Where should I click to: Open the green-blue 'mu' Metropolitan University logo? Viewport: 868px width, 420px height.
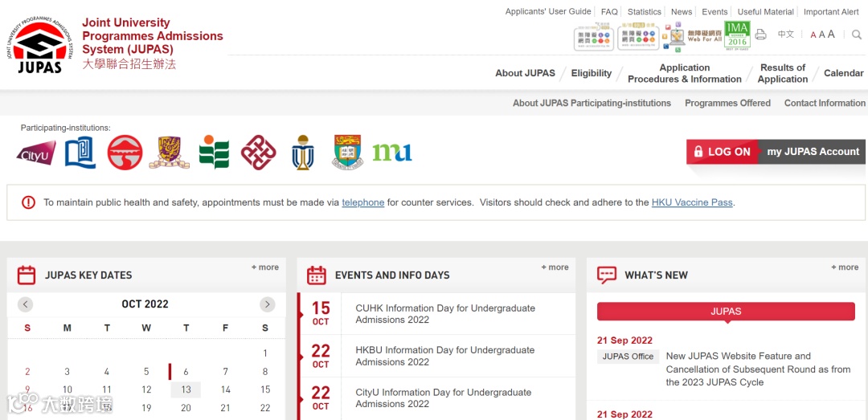(x=392, y=153)
